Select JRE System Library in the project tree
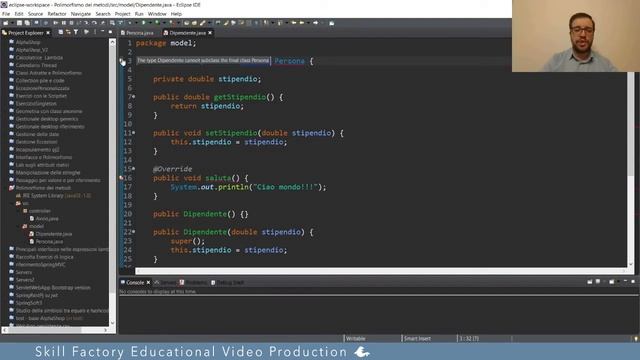The image size is (640, 360). tap(53, 196)
